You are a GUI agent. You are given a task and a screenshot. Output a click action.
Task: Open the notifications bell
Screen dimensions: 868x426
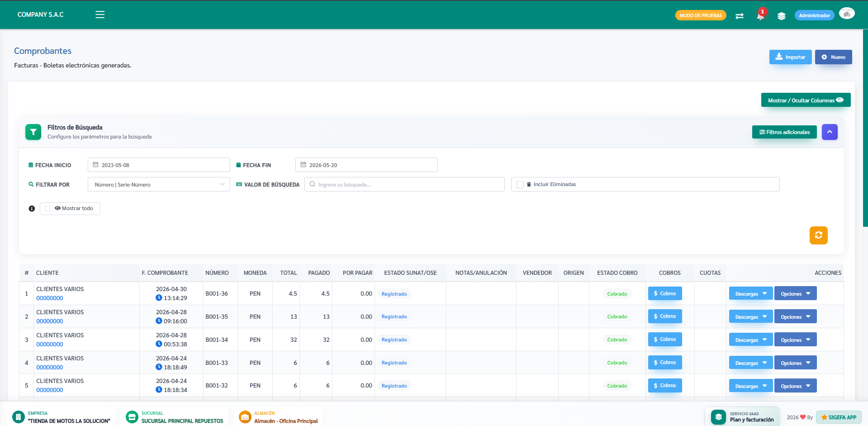pyautogui.click(x=760, y=16)
